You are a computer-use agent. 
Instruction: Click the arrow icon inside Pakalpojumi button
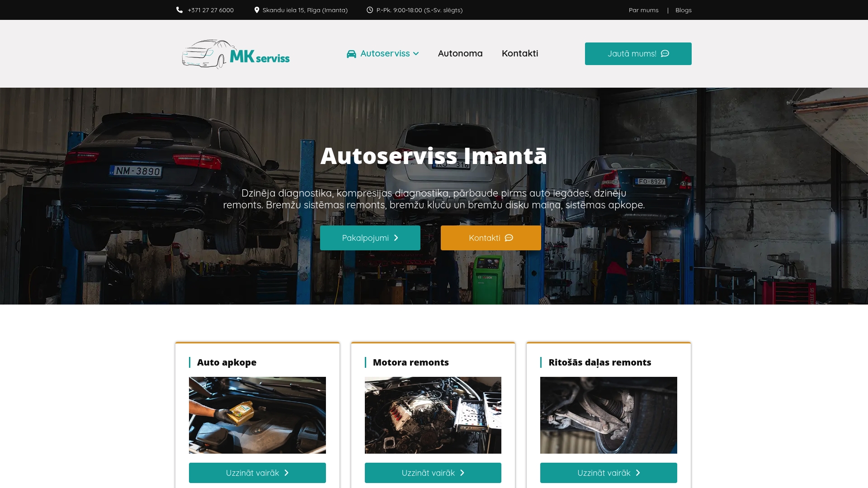(396, 238)
